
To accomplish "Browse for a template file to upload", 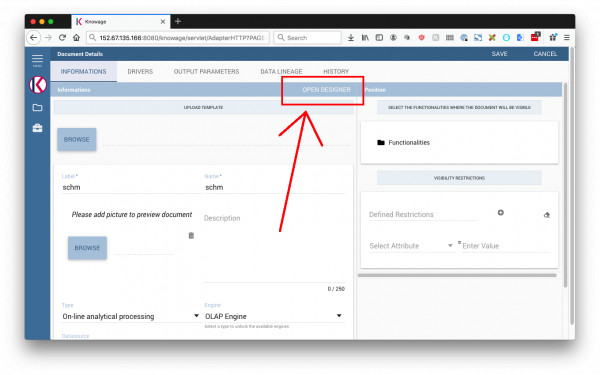I will (77, 139).
